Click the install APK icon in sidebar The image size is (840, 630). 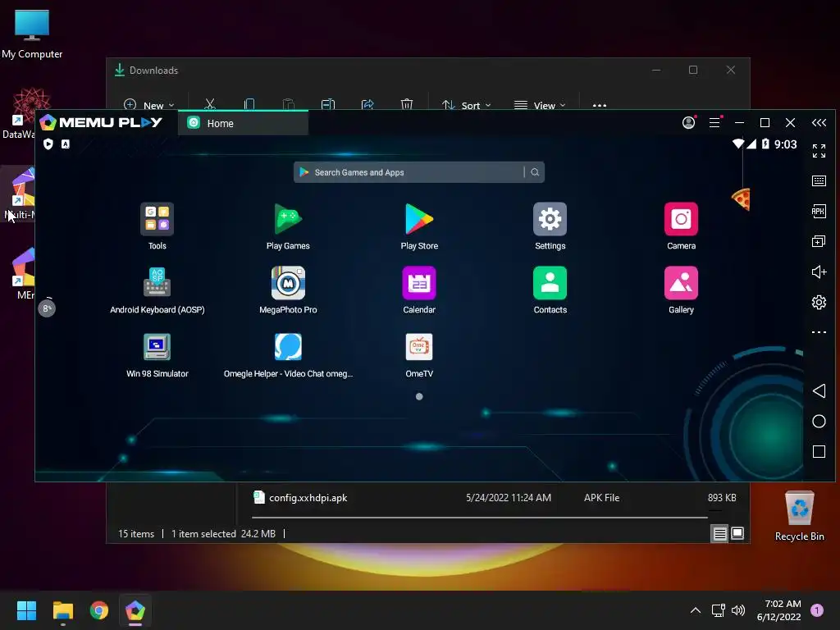[819, 211]
